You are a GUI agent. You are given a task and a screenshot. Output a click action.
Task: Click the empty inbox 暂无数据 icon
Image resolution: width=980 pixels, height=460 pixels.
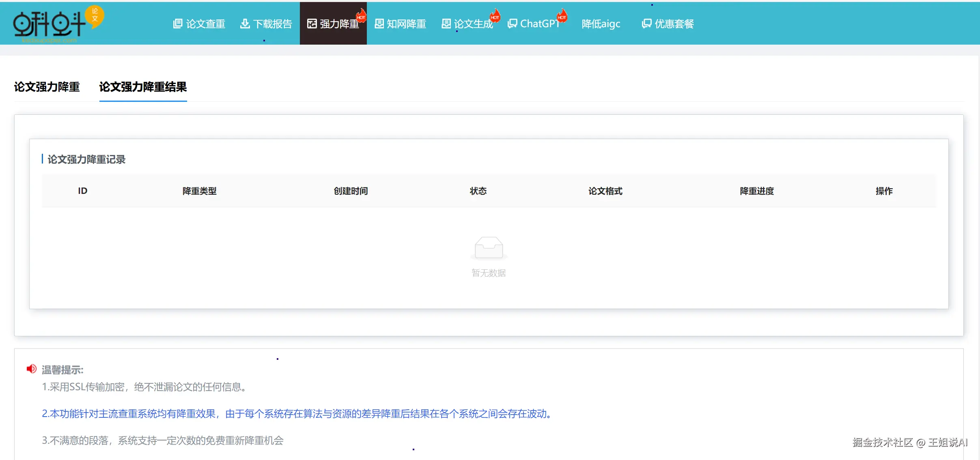[489, 247]
